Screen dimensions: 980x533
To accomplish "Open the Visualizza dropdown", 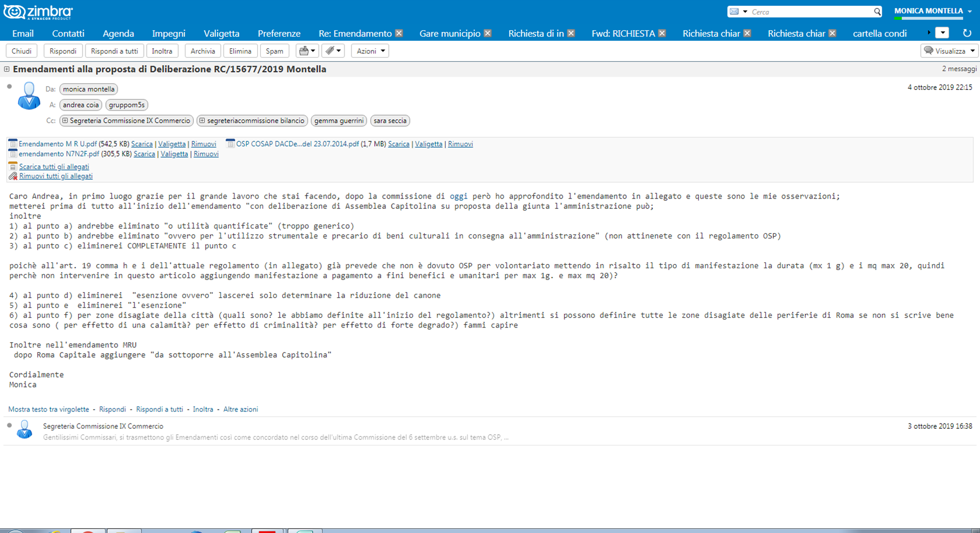I will point(949,51).
